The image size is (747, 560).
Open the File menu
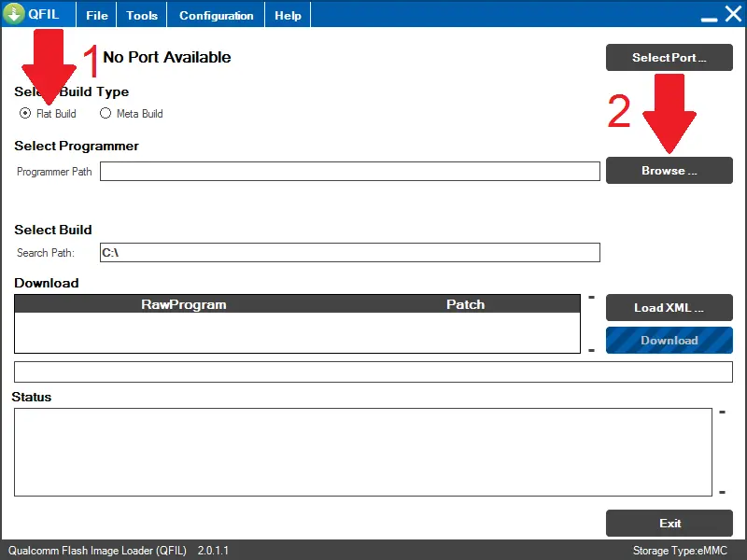(97, 15)
